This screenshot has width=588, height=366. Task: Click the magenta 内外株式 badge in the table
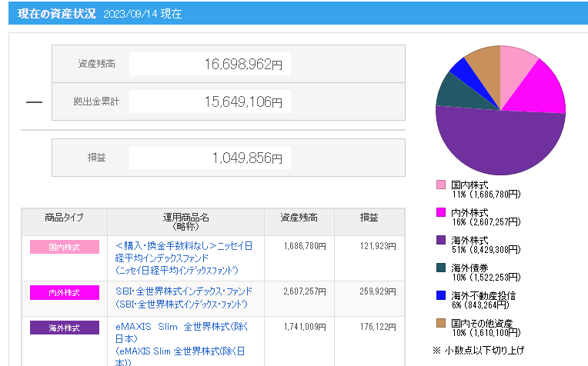(x=64, y=292)
